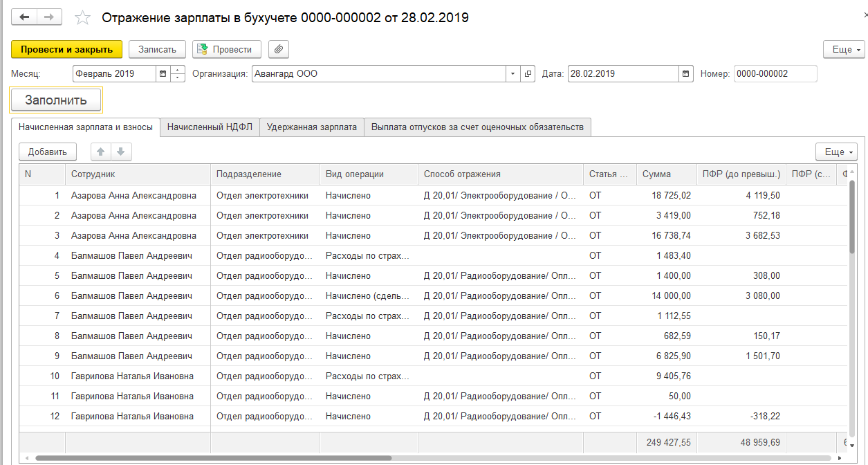Open calendar picker for Дата field

pyautogui.click(x=685, y=73)
